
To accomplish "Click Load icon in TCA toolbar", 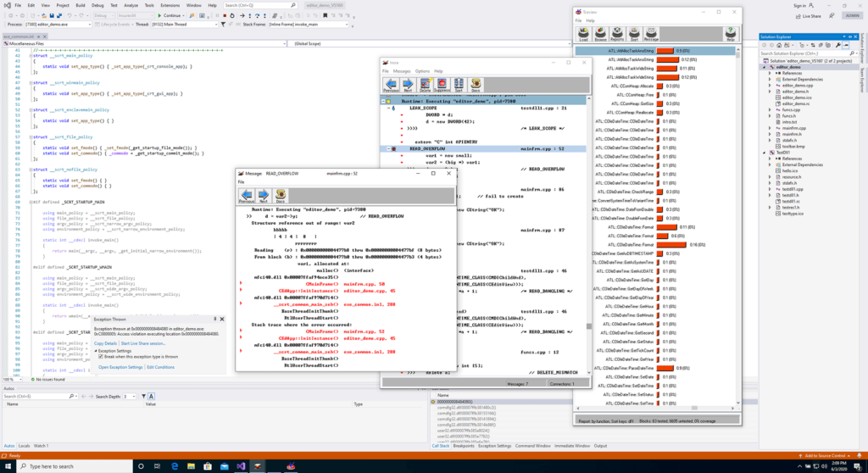I will point(583,35).
